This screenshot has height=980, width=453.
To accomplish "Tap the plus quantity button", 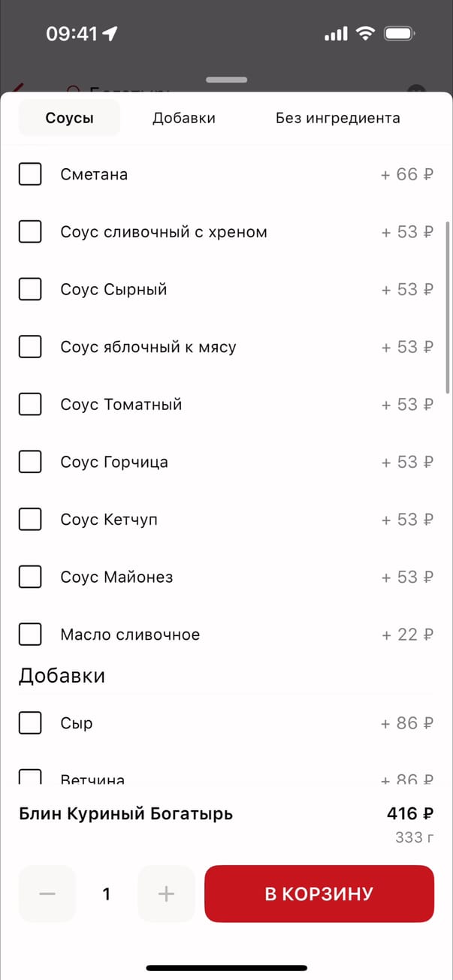I will point(166,894).
